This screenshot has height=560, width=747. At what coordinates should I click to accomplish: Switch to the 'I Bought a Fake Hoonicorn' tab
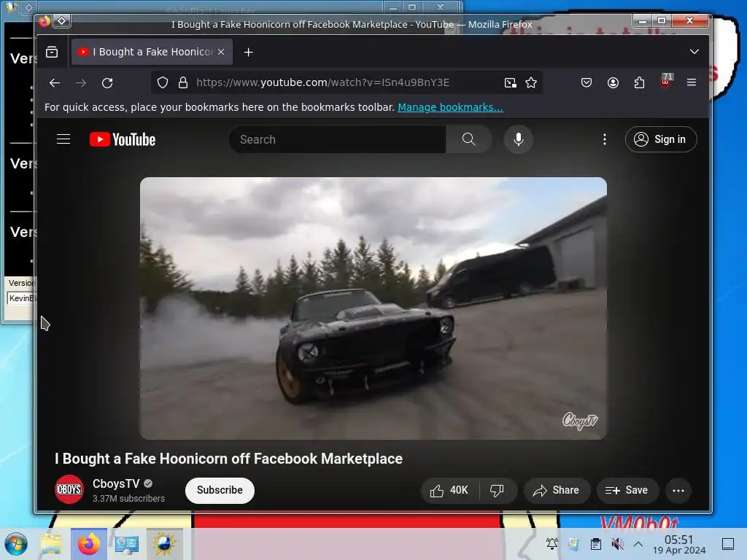click(x=152, y=52)
